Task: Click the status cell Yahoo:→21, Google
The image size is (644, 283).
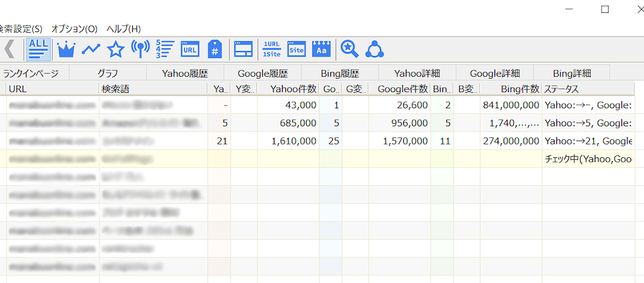Action: (x=588, y=141)
